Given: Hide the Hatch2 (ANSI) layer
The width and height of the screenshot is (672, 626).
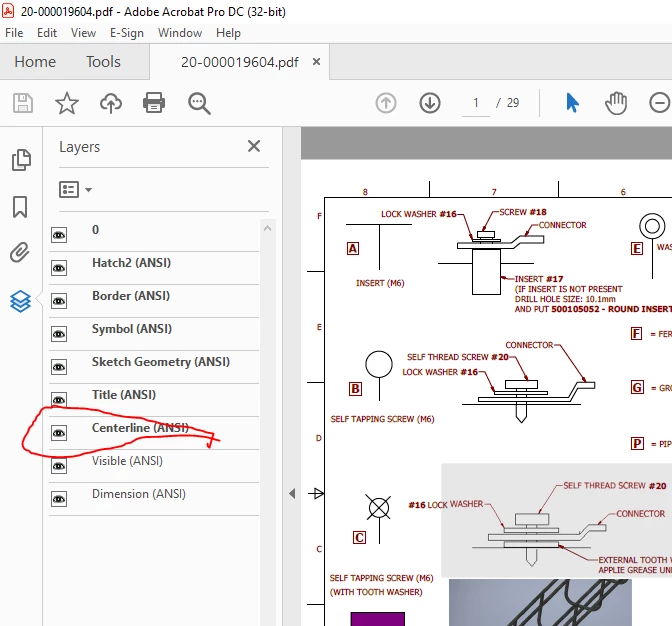Looking at the screenshot, I should point(59,268).
